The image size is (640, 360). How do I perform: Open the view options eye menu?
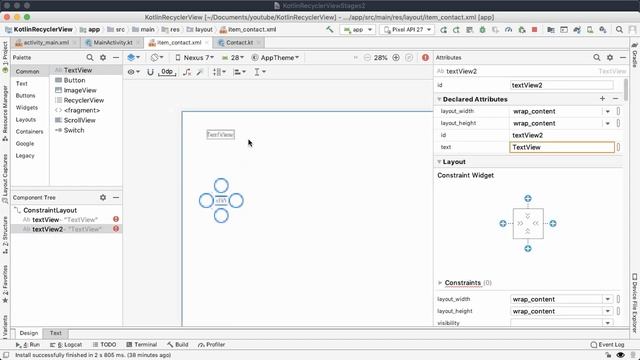(133, 72)
